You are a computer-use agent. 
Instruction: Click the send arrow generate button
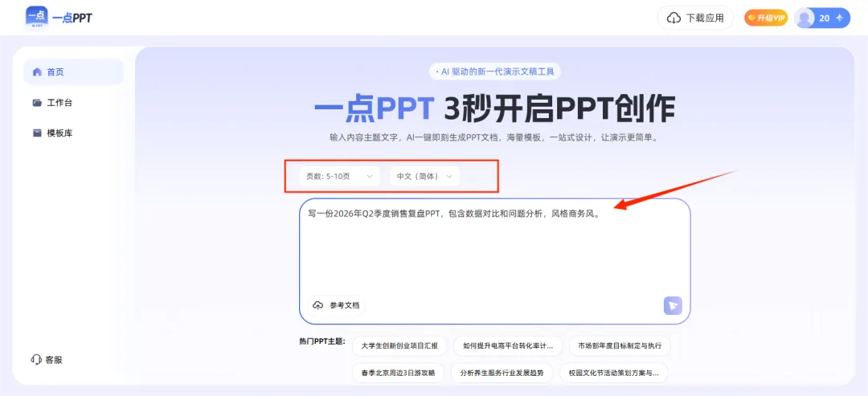coord(674,305)
